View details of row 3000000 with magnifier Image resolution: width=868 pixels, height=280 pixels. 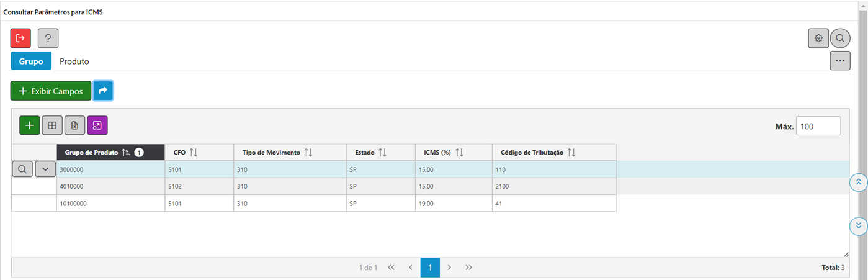coord(22,169)
